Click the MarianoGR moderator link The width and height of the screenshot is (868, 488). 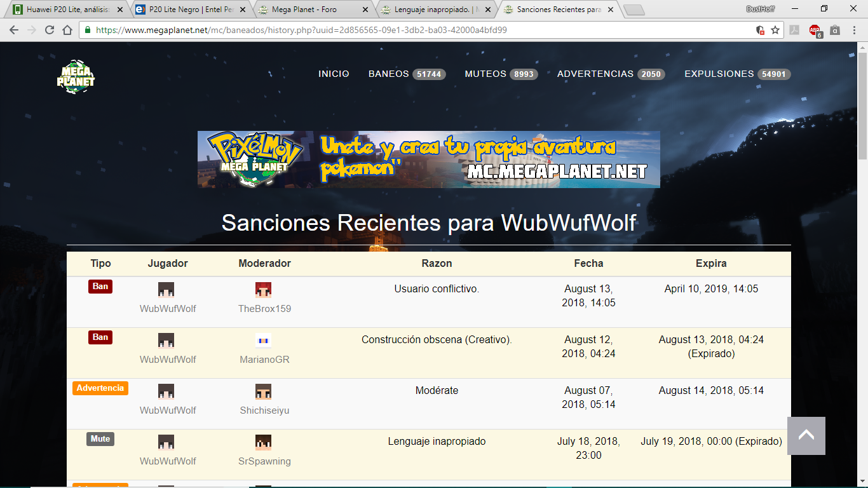click(x=264, y=360)
